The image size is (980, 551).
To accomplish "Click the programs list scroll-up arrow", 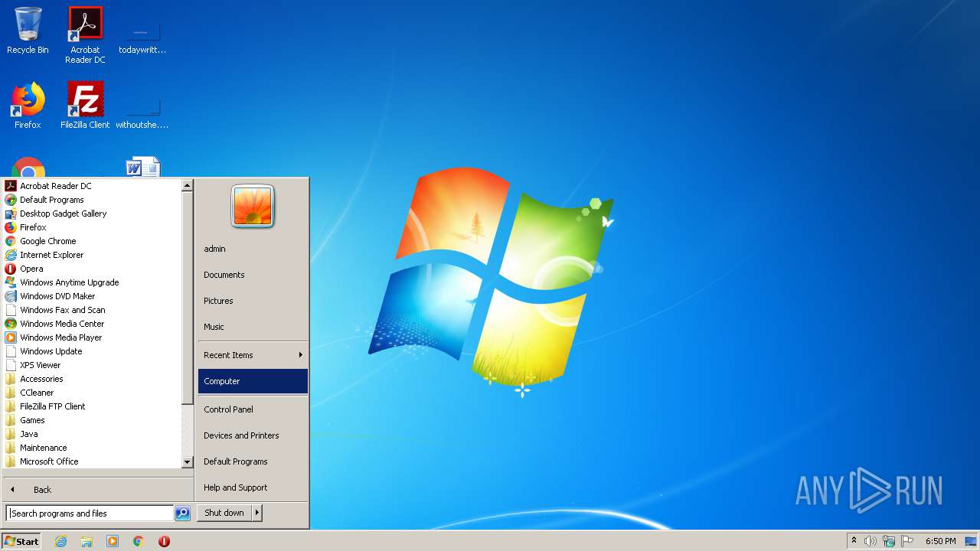I will pyautogui.click(x=187, y=185).
